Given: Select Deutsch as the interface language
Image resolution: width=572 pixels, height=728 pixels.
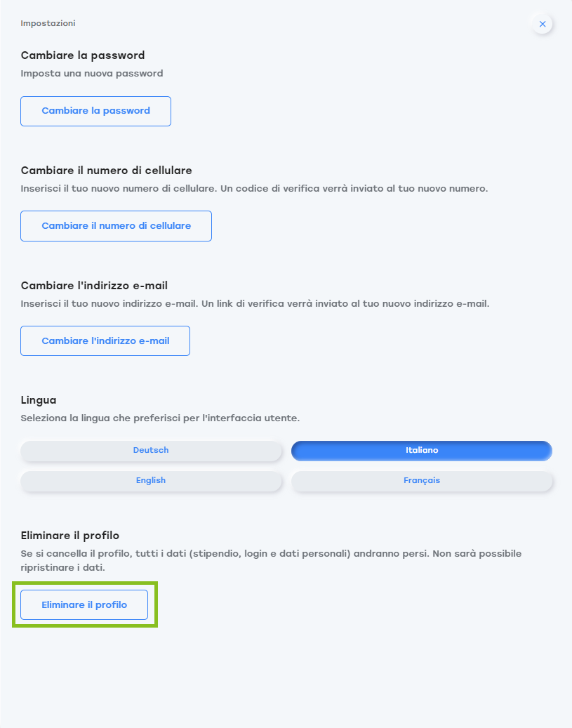Looking at the screenshot, I should point(151,451).
